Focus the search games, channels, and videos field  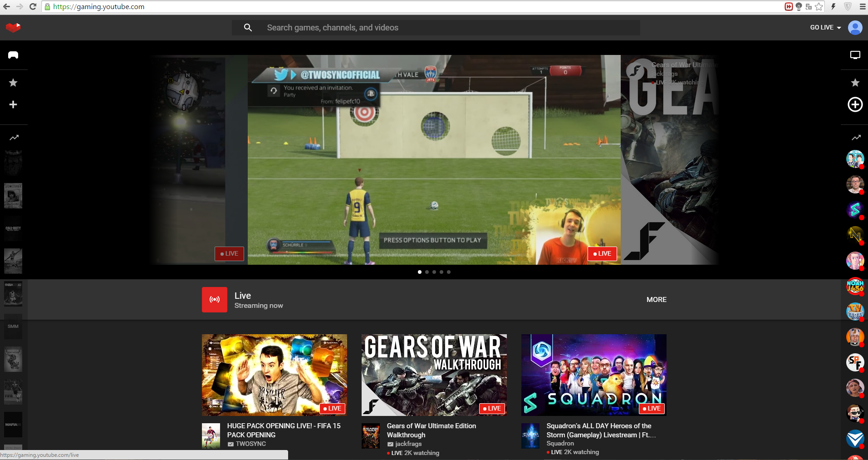point(436,28)
